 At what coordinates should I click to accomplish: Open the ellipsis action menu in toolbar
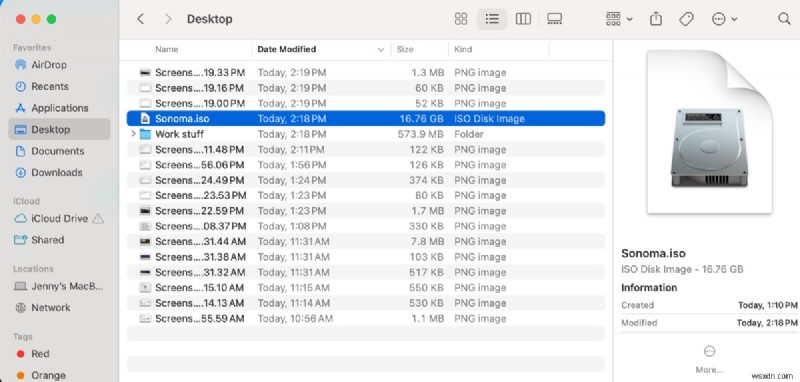point(724,19)
